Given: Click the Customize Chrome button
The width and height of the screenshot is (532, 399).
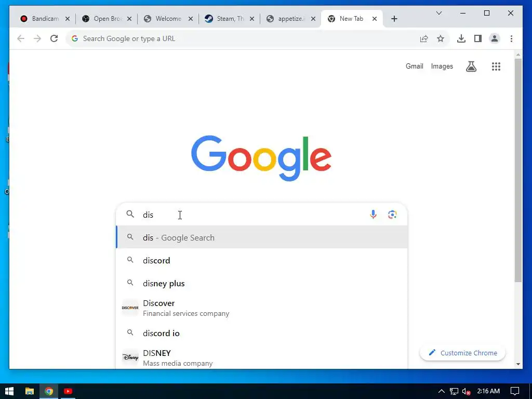Looking at the screenshot, I should tap(462, 353).
